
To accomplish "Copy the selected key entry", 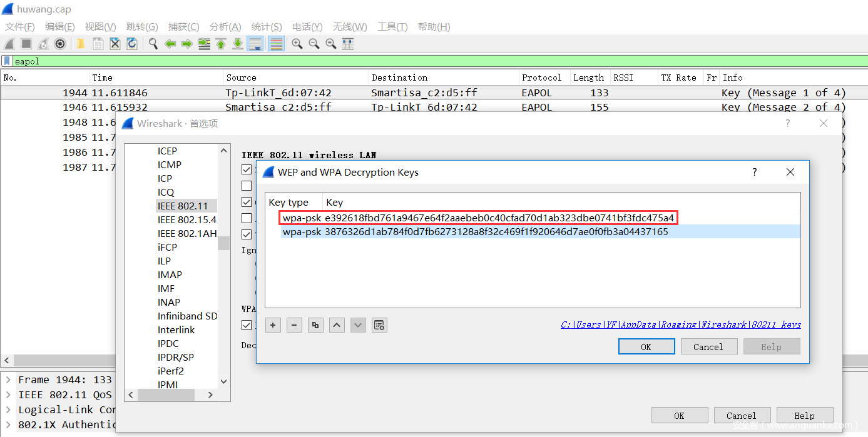I will point(315,325).
